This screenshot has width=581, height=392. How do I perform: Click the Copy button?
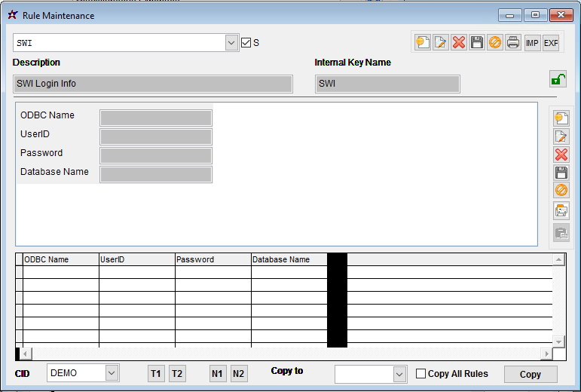(531, 375)
